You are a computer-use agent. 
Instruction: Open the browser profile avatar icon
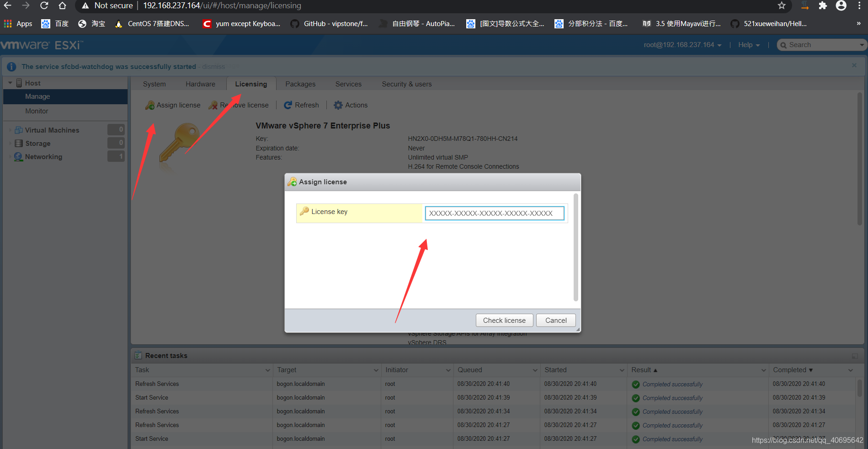(841, 5)
